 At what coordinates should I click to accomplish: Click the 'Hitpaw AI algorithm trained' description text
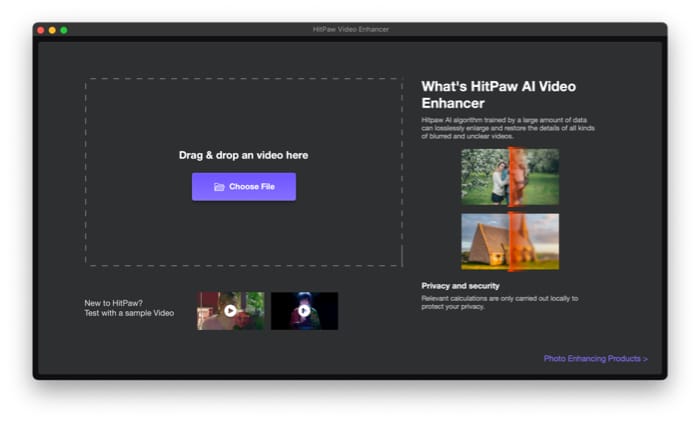pyautogui.click(x=508, y=128)
